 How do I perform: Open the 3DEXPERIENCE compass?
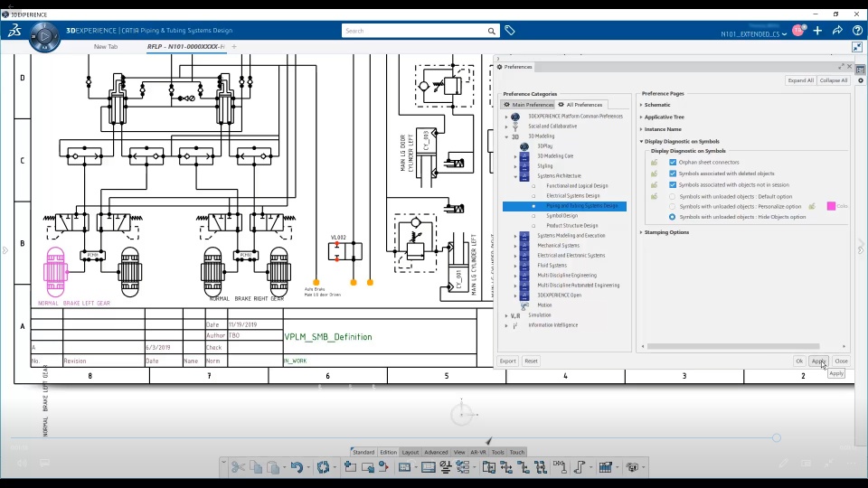pos(44,36)
